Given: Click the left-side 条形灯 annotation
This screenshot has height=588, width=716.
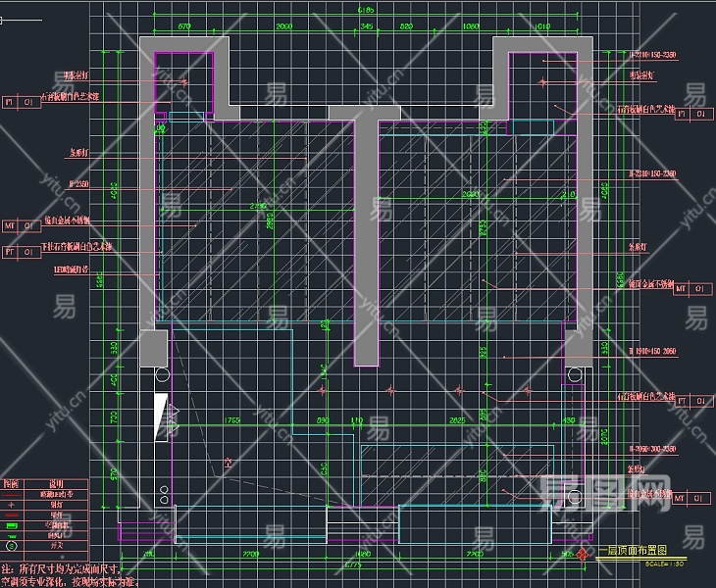Looking at the screenshot, I should 78,153.
